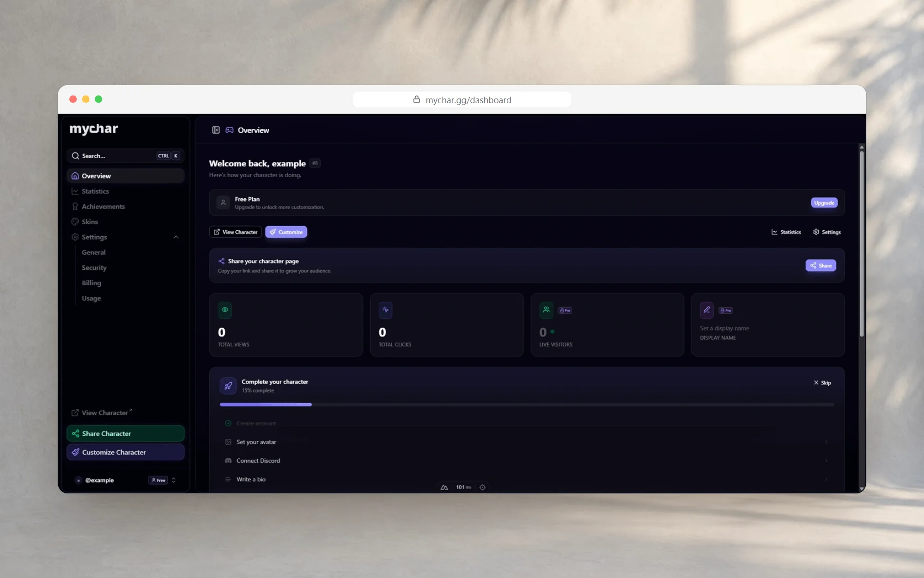Go to Achievements in the sidebar
Viewport: 924px width, 578px height.
point(126,206)
